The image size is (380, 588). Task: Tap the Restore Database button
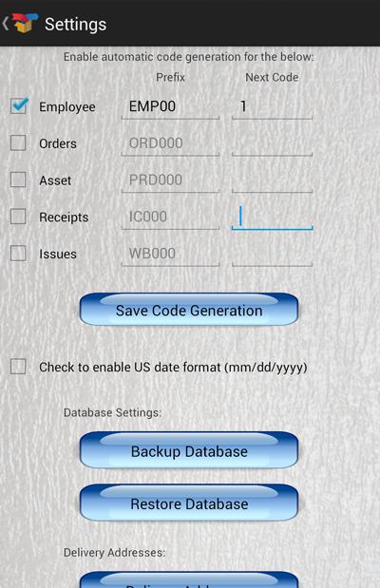point(189,503)
